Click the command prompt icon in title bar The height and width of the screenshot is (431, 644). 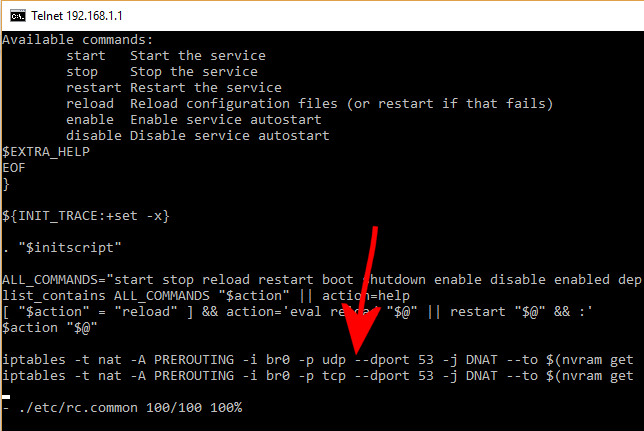tap(18, 16)
